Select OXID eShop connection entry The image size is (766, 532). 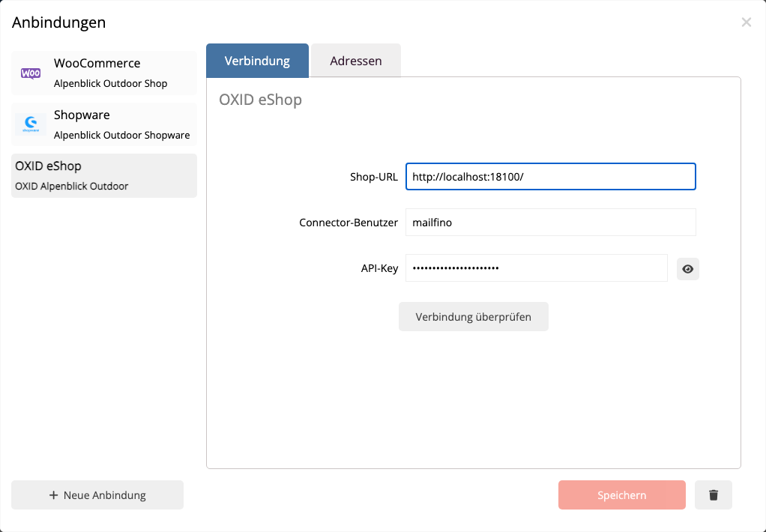click(104, 176)
